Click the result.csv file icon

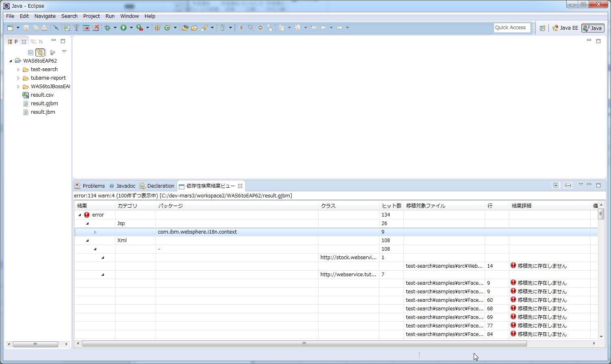[x=26, y=95]
